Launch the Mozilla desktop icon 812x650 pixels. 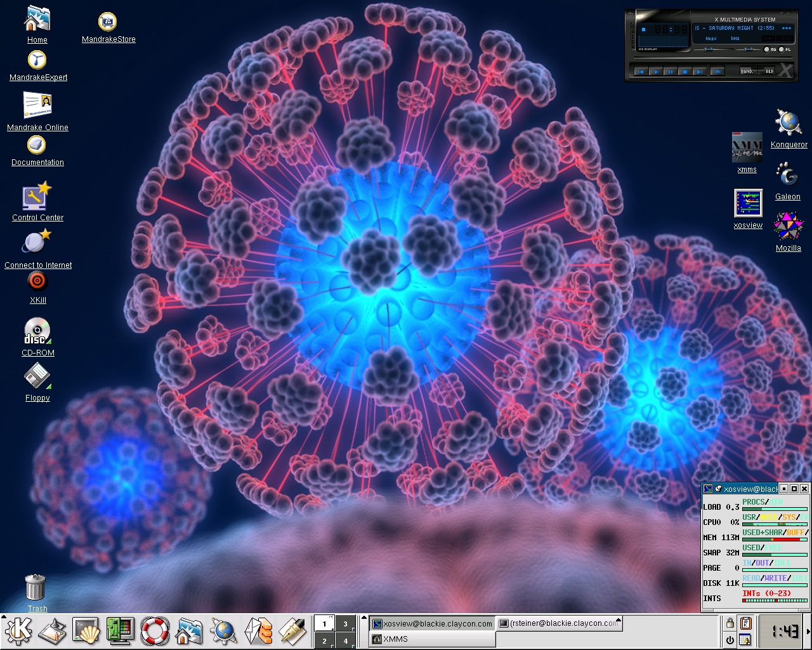coord(789,232)
